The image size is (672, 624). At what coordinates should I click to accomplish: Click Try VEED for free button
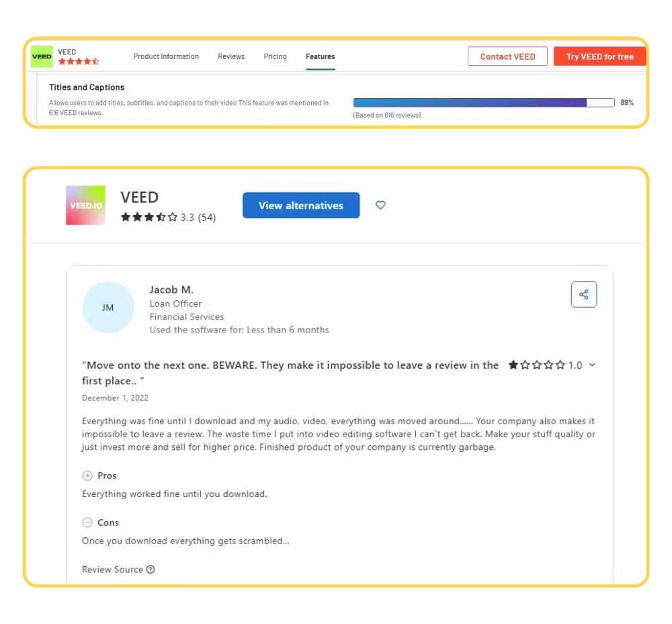(599, 56)
